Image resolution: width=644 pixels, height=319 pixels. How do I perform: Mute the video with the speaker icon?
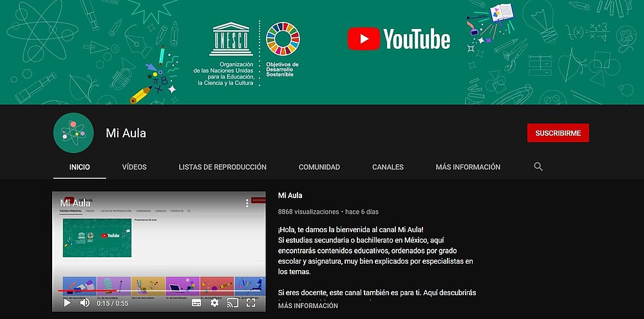click(84, 303)
